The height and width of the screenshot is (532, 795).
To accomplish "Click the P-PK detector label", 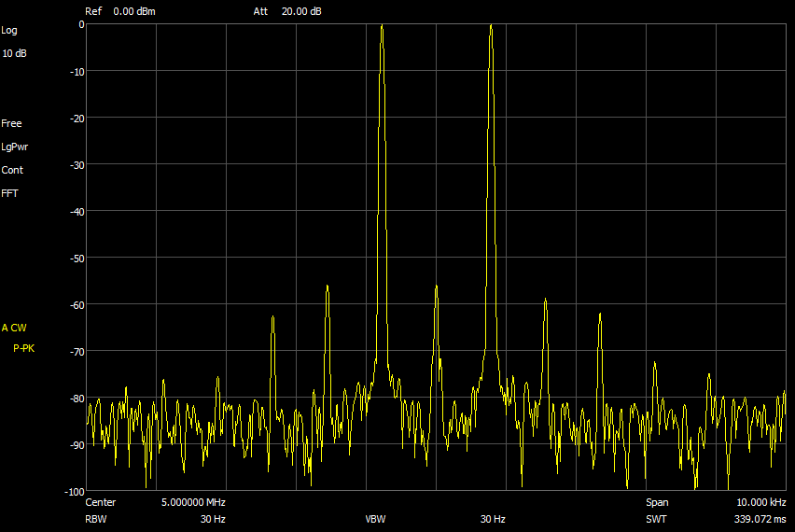I will click(23, 348).
